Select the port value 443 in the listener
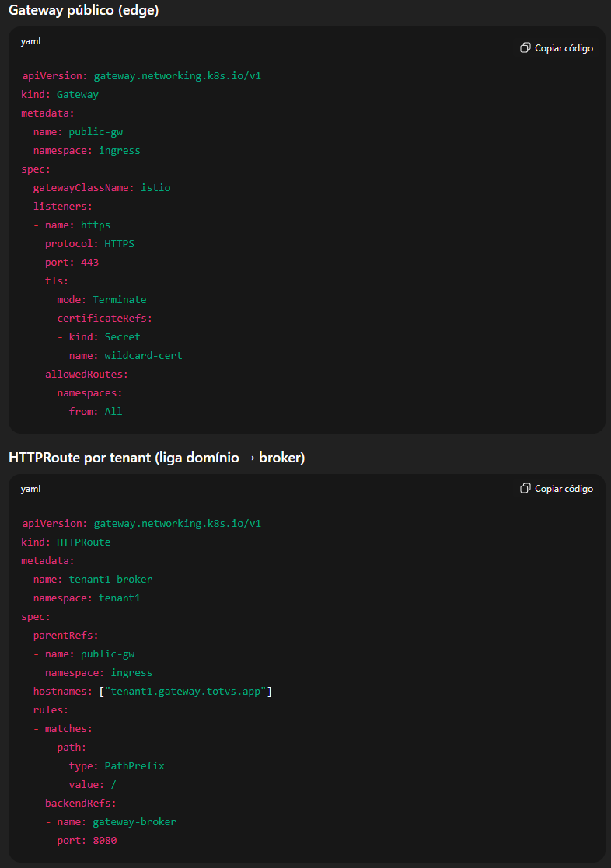 pyautogui.click(x=89, y=262)
